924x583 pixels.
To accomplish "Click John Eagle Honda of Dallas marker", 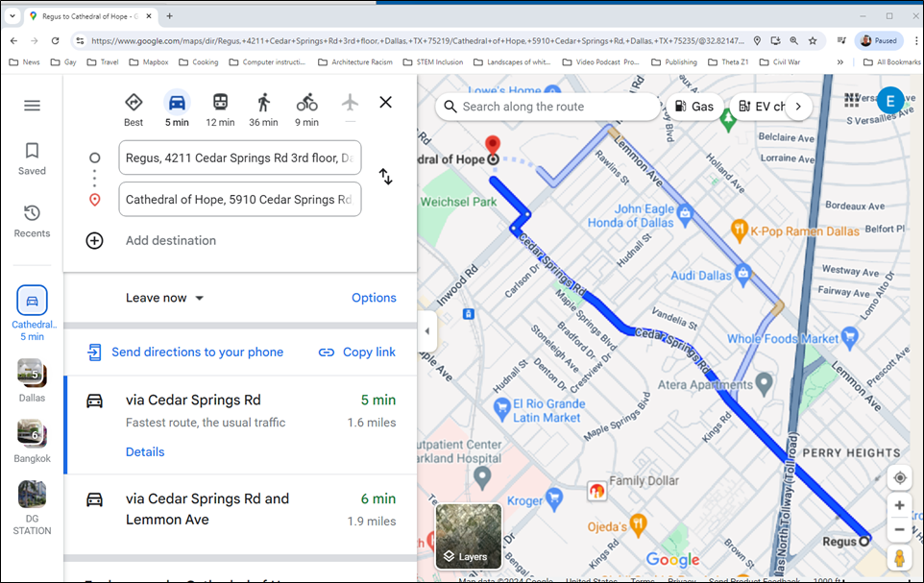I will point(684,213).
